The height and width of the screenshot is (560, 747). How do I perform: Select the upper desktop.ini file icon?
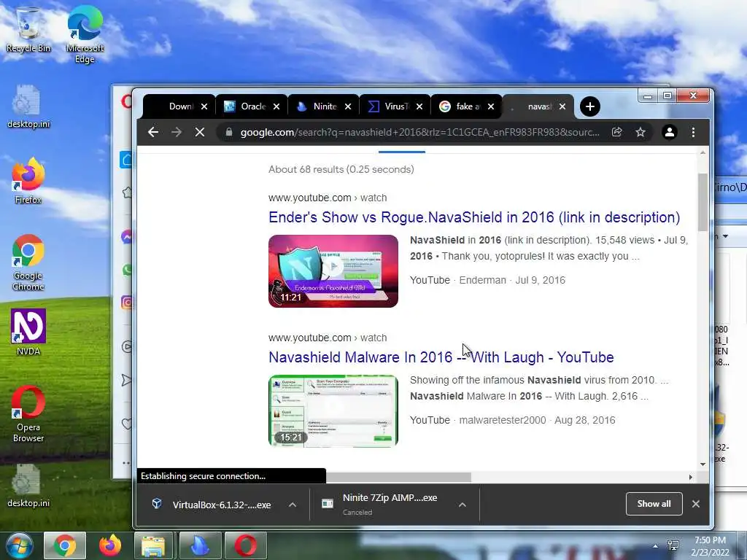pos(28,106)
